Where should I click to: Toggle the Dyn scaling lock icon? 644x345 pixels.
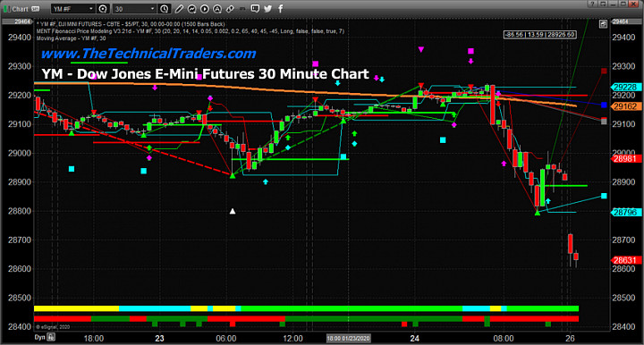51,337
